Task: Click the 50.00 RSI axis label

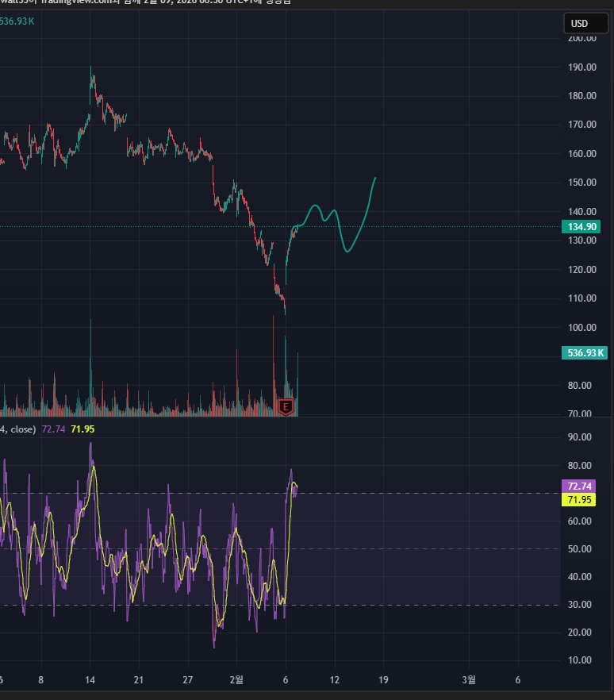Action: [580, 548]
